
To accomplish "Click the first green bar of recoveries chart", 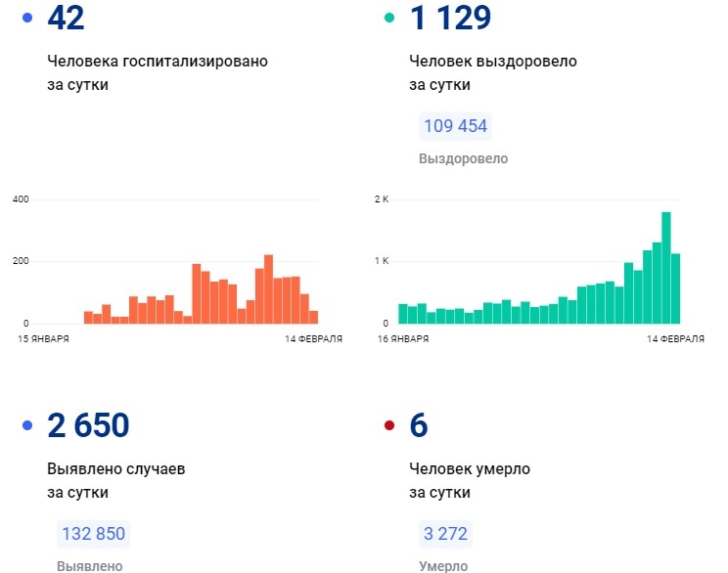I will pos(403,313).
